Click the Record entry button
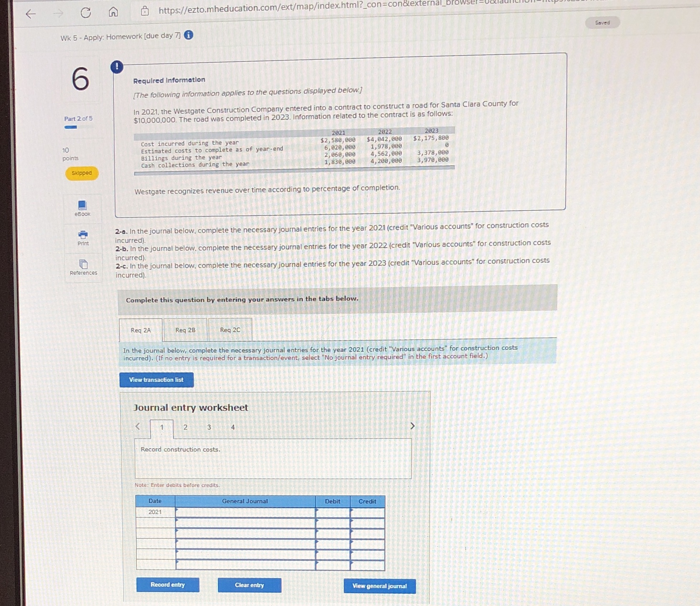 click(167, 585)
